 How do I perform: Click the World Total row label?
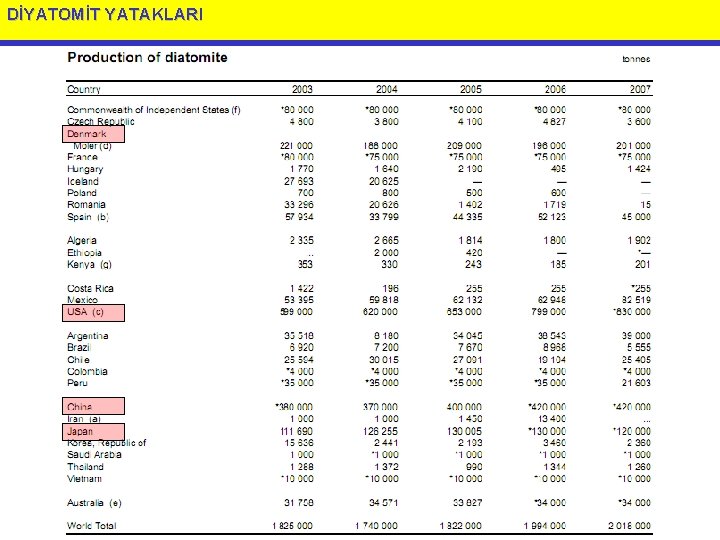pos(92,526)
